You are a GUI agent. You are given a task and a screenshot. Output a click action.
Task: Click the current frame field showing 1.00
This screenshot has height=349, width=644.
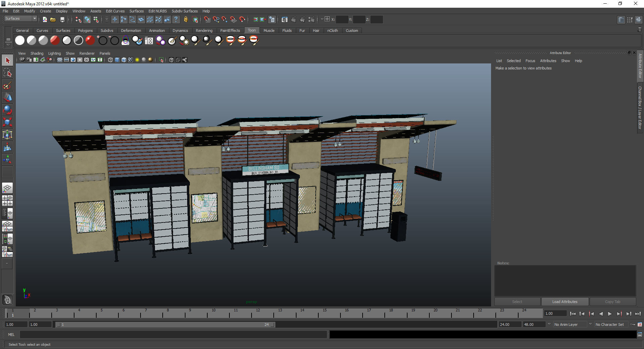coord(555,313)
